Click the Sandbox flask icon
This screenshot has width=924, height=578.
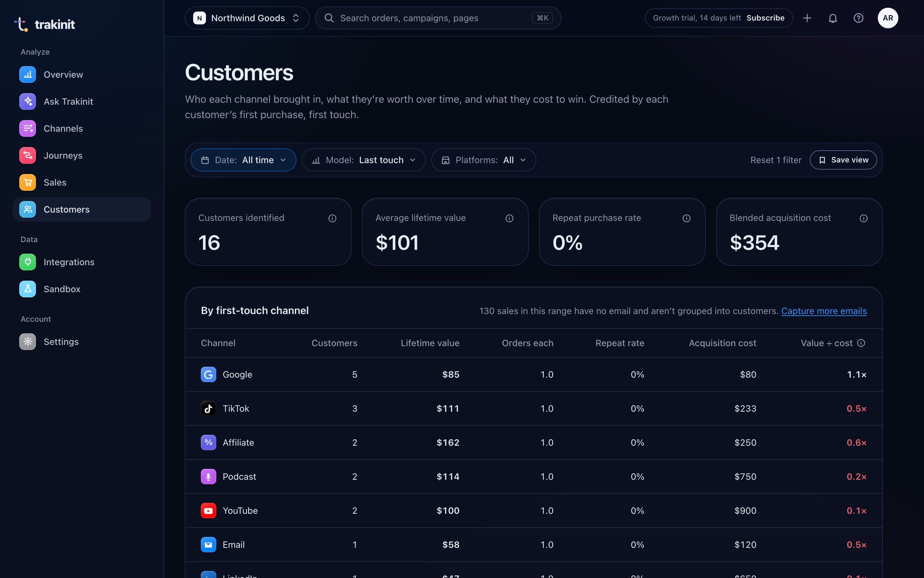point(28,289)
